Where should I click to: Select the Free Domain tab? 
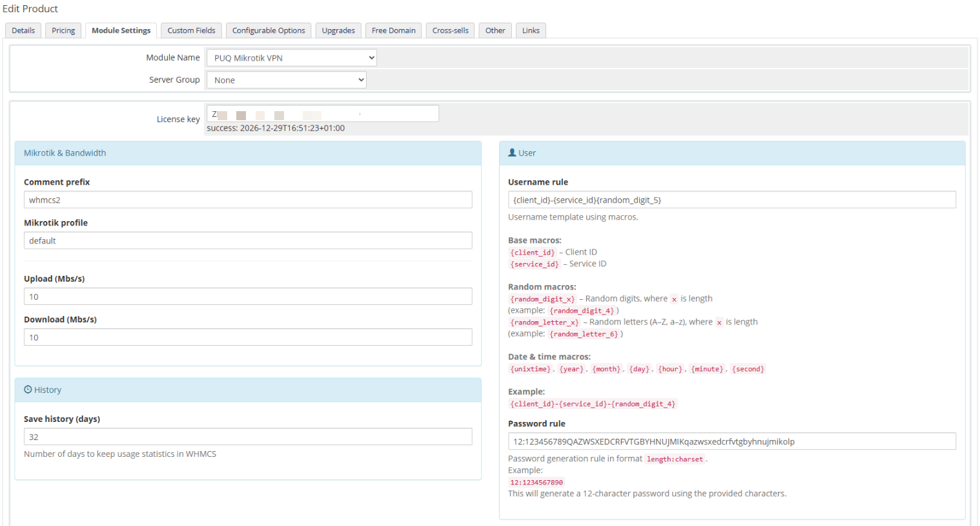(x=393, y=30)
